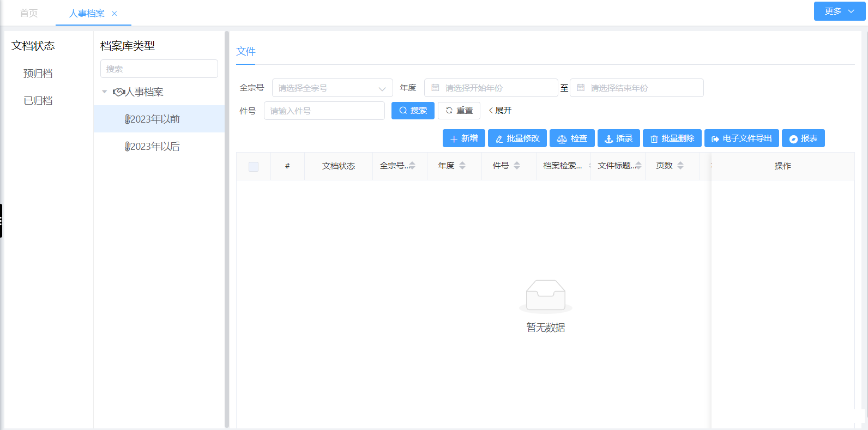The width and height of the screenshot is (868, 430).
Task: Expand more filters with 展开
Action: click(500, 111)
